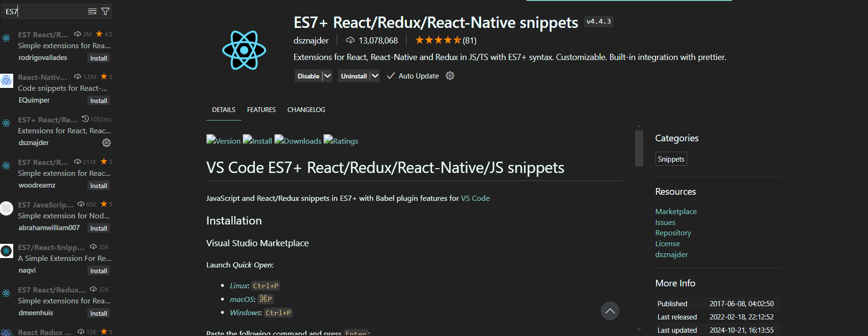The image size is (868, 336).
Task: Select EQuimper React-Native extension icon
Action: point(6,81)
